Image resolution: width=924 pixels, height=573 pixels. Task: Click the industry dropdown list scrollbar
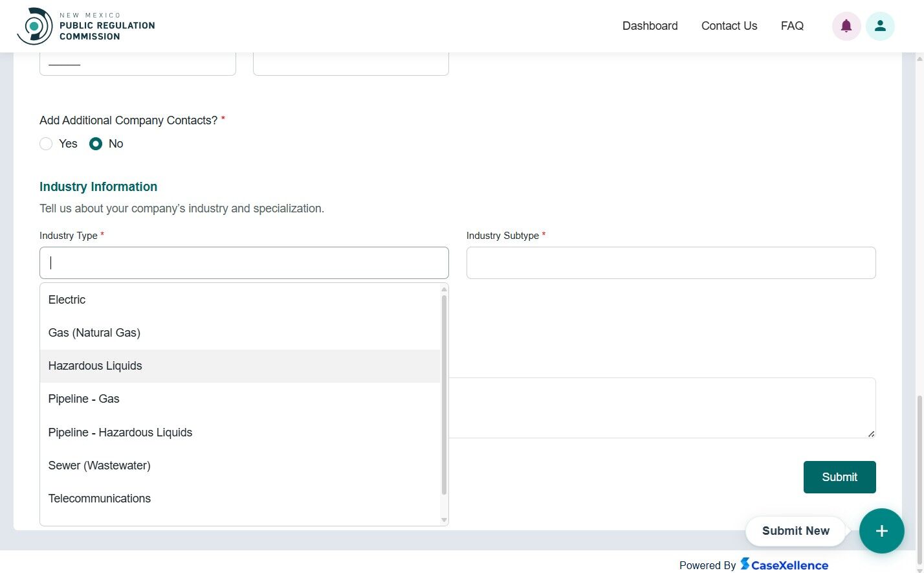coord(444,395)
